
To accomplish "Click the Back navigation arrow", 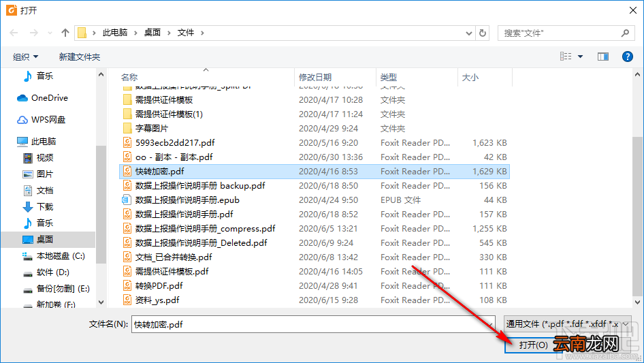I will click(14, 33).
